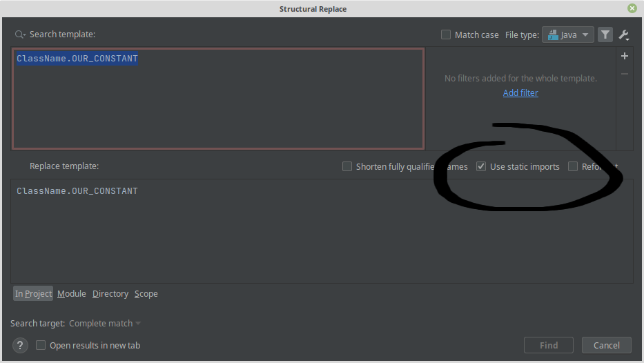Click the 'Search template:' label
Image resolution: width=644 pixels, height=363 pixels.
(62, 35)
